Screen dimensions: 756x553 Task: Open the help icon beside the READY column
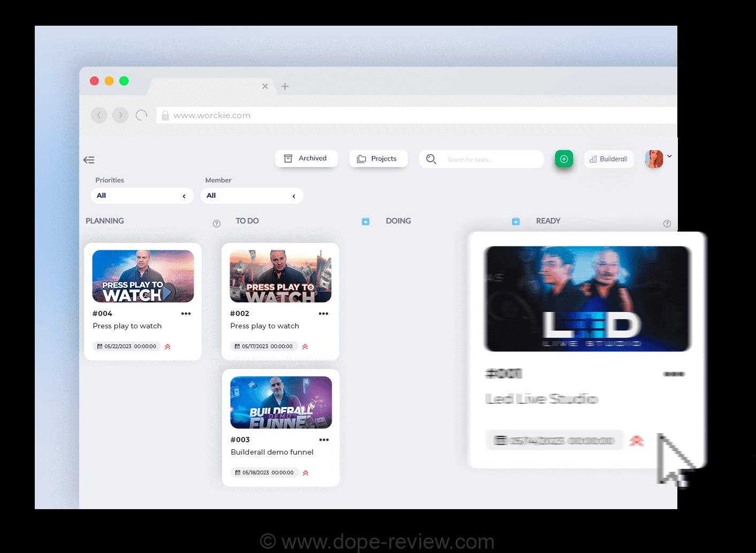pos(667,224)
